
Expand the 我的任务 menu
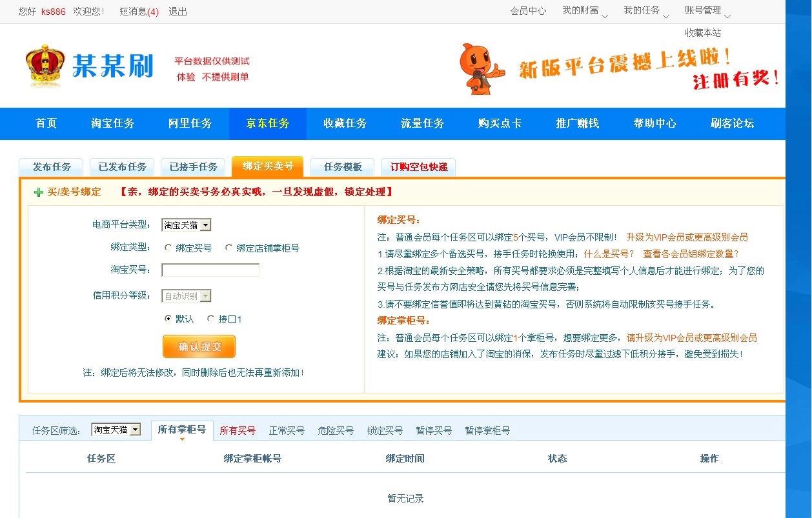(x=645, y=11)
